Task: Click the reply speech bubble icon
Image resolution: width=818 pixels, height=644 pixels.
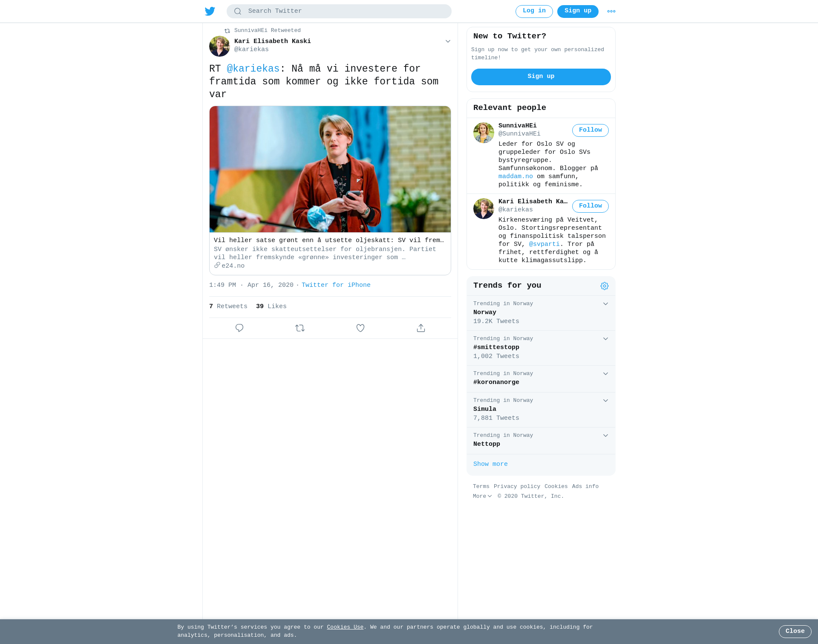Action: tap(239, 328)
